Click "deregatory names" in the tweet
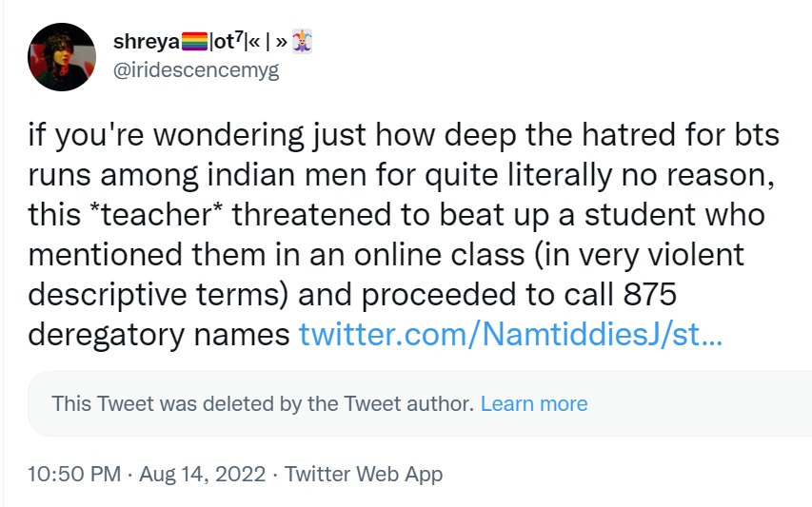The width and height of the screenshot is (812, 507). coord(158,335)
